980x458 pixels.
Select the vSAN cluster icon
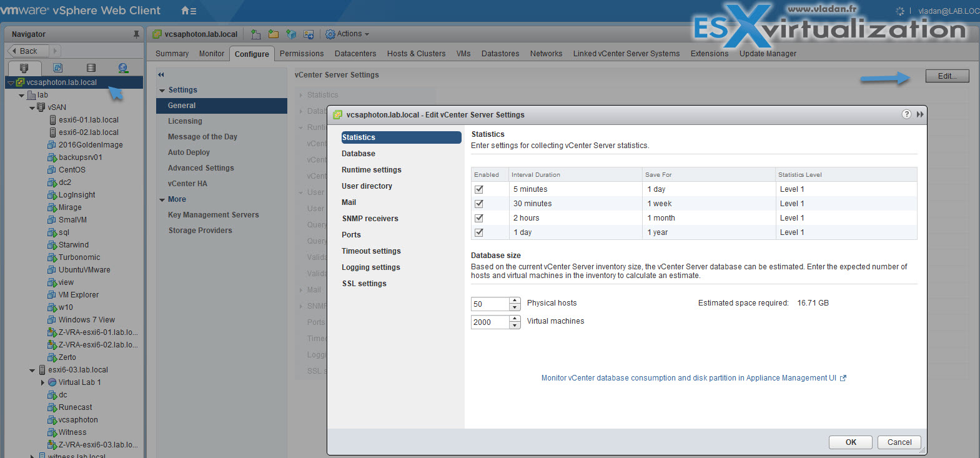(41, 107)
